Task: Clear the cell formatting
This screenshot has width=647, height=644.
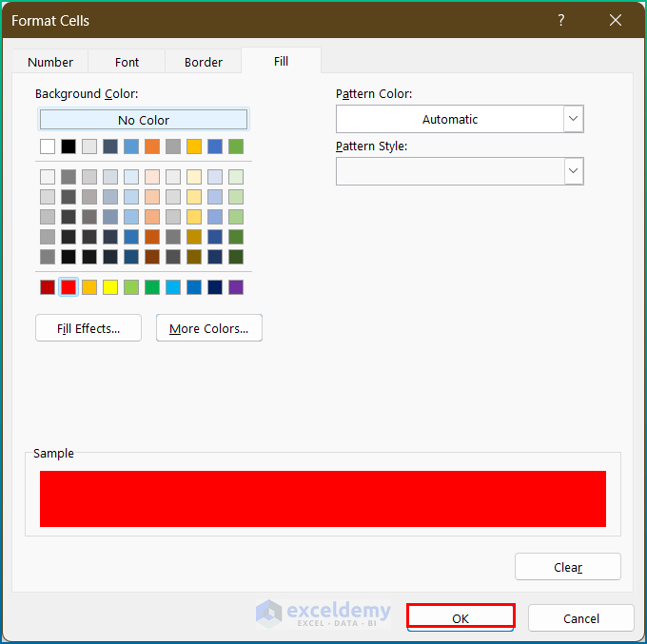Action: click(x=568, y=567)
